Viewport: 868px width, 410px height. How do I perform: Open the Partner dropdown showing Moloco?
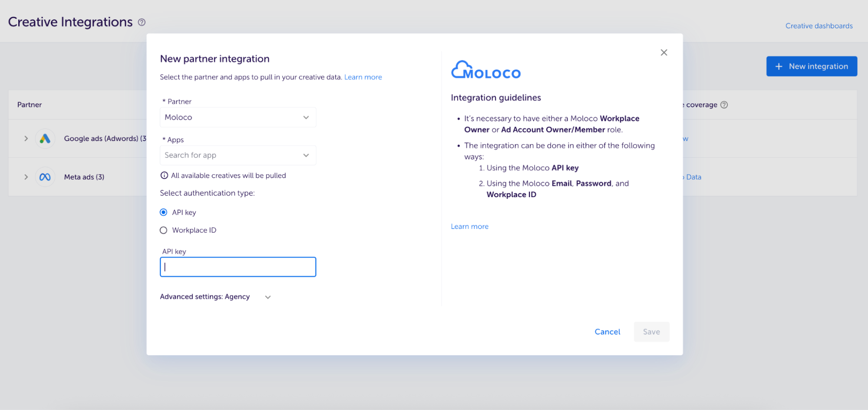click(238, 117)
